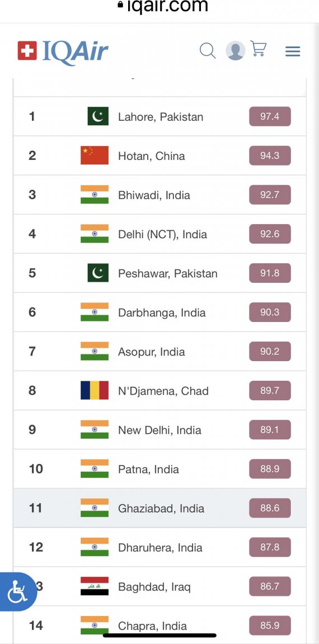Click the IQAir logo
319x644 pixels.
click(63, 52)
